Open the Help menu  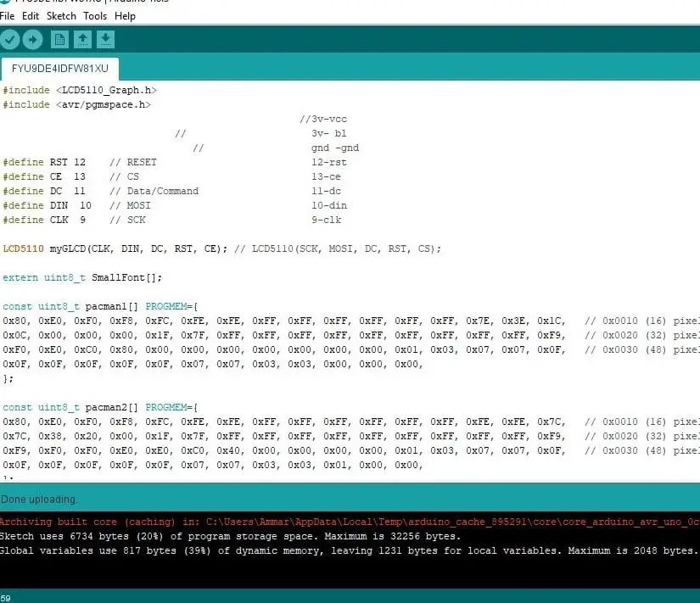pos(125,16)
